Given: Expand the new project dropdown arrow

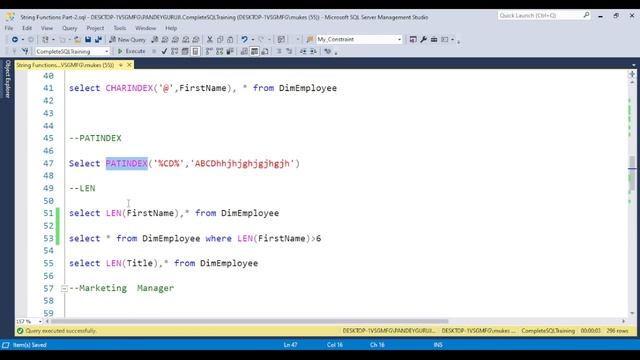Looking at the screenshot, I should (x=53, y=40).
